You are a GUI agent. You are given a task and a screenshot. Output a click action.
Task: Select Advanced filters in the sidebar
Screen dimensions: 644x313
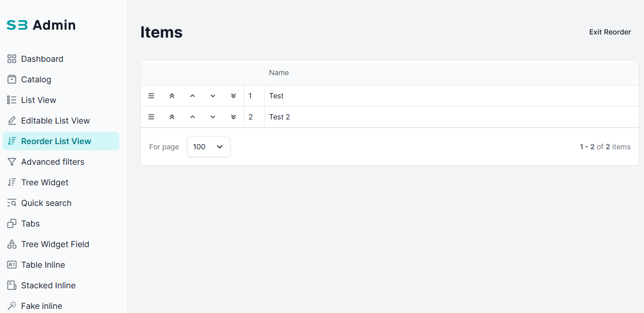tap(61, 162)
